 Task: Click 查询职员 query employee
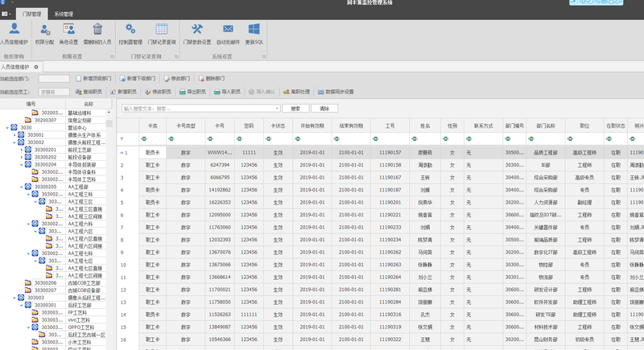(x=89, y=92)
